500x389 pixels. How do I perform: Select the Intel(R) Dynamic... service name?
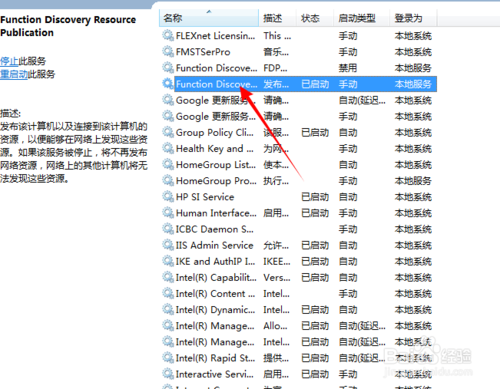tap(215, 310)
